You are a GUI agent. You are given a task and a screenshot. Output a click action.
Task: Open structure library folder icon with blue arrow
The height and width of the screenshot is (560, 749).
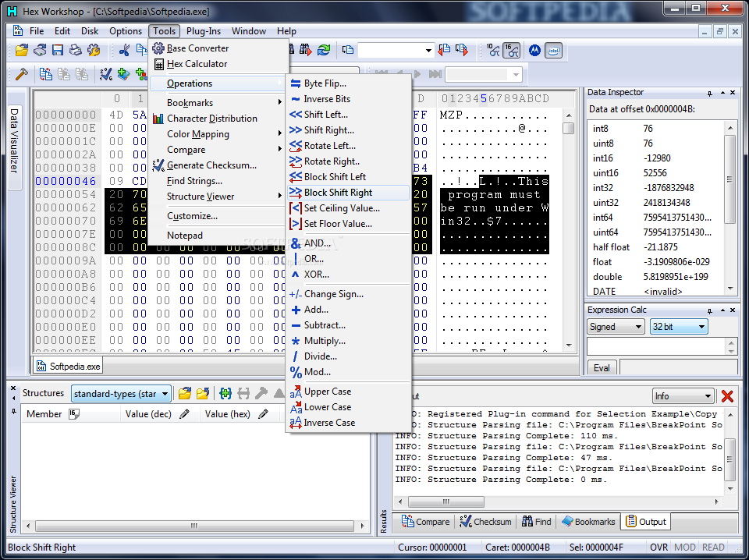[203, 393]
